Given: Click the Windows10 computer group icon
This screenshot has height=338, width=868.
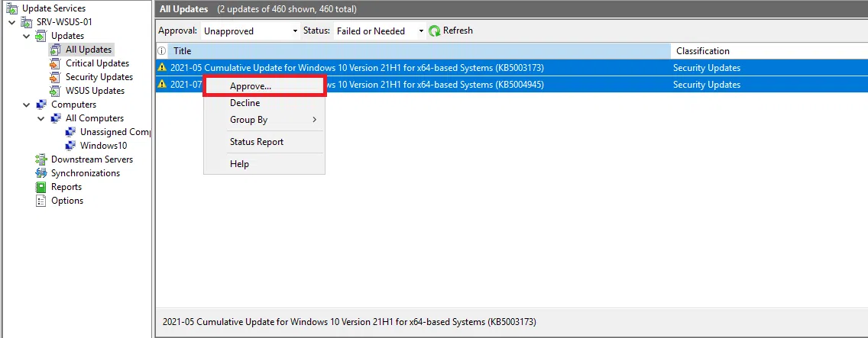Looking at the screenshot, I should 70,146.
